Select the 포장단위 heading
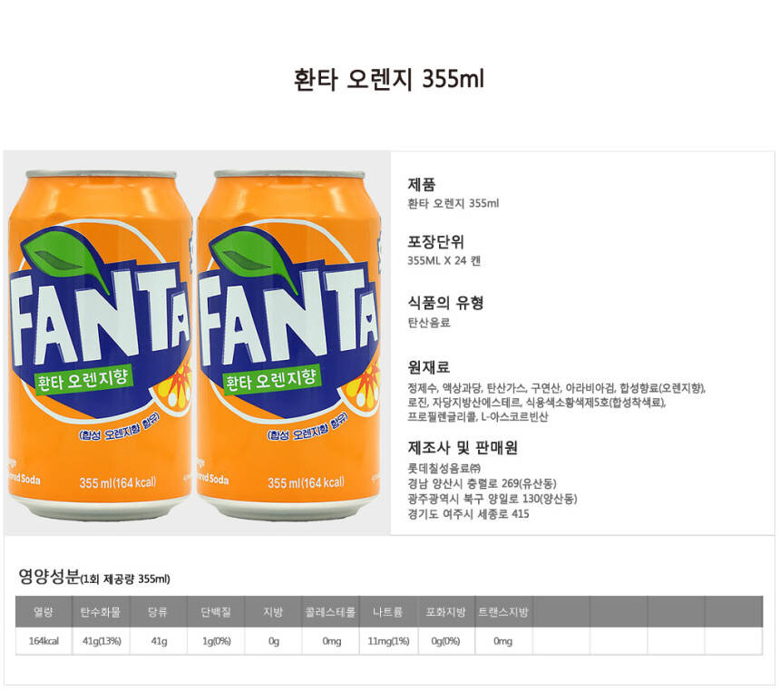 click(435, 242)
